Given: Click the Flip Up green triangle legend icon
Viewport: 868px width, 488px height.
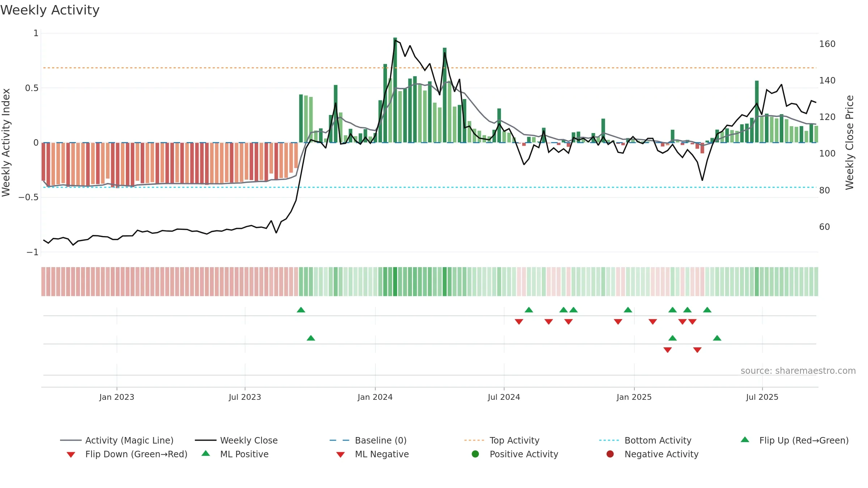Looking at the screenshot, I should 745,440.
